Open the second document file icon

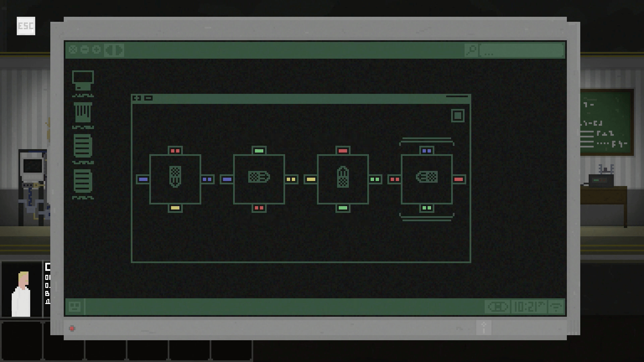pyautogui.click(x=83, y=181)
